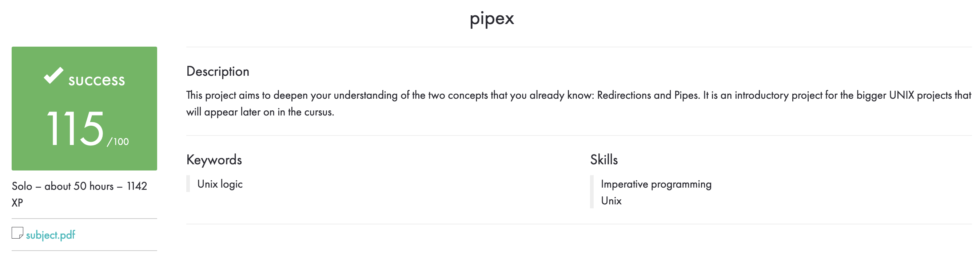Click the Unix logic keyword marker bar
Viewport: 980px width, 255px height.
tap(188, 184)
